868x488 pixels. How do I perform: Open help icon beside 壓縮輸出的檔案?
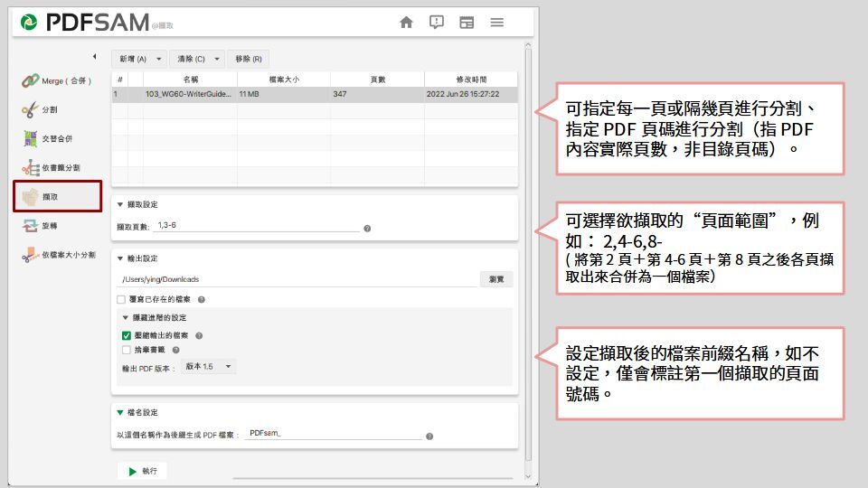[199, 335]
